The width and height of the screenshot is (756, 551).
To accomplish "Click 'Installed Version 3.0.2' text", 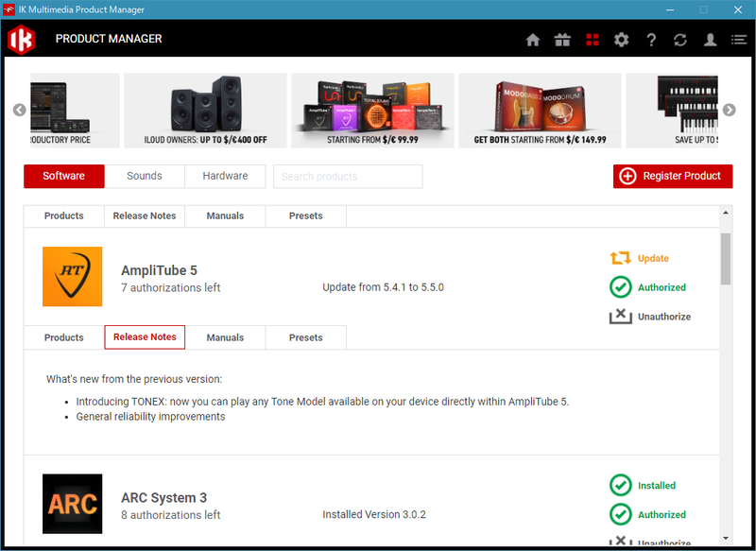I will click(x=374, y=514).
